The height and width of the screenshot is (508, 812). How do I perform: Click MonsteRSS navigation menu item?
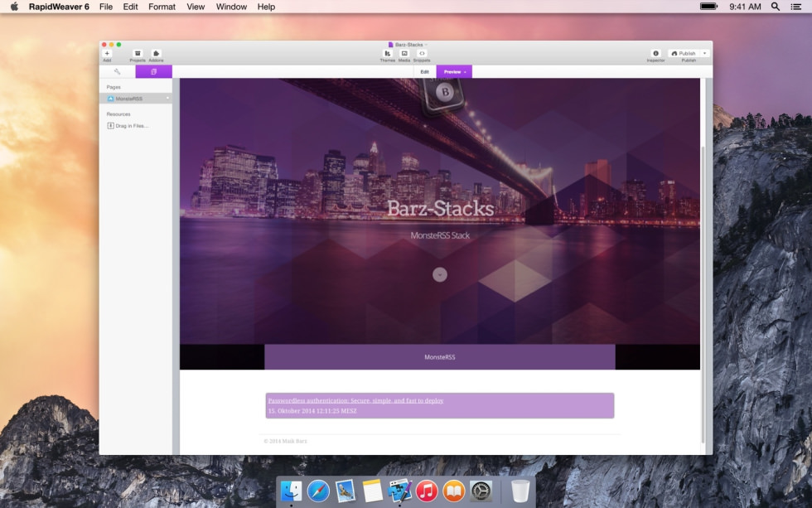coord(440,357)
